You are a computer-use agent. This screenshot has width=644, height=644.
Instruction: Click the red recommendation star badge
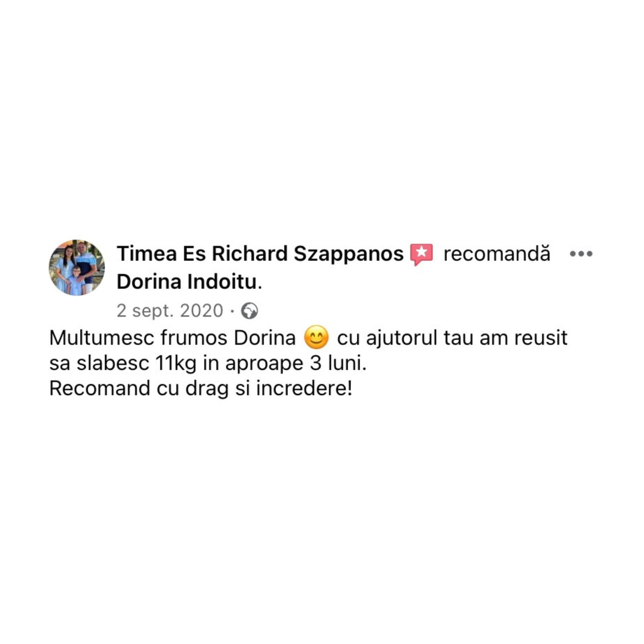tap(421, 254)
